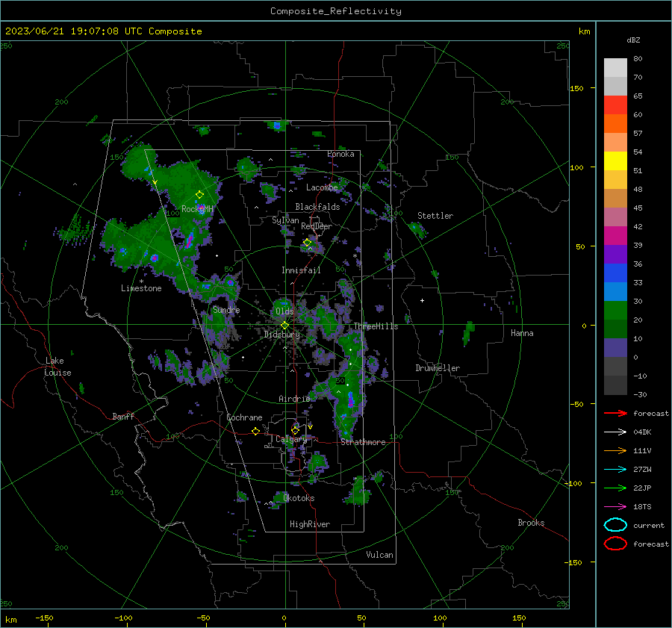
Task: Click the red forecast arrow in legend
Action: point(615,413)
